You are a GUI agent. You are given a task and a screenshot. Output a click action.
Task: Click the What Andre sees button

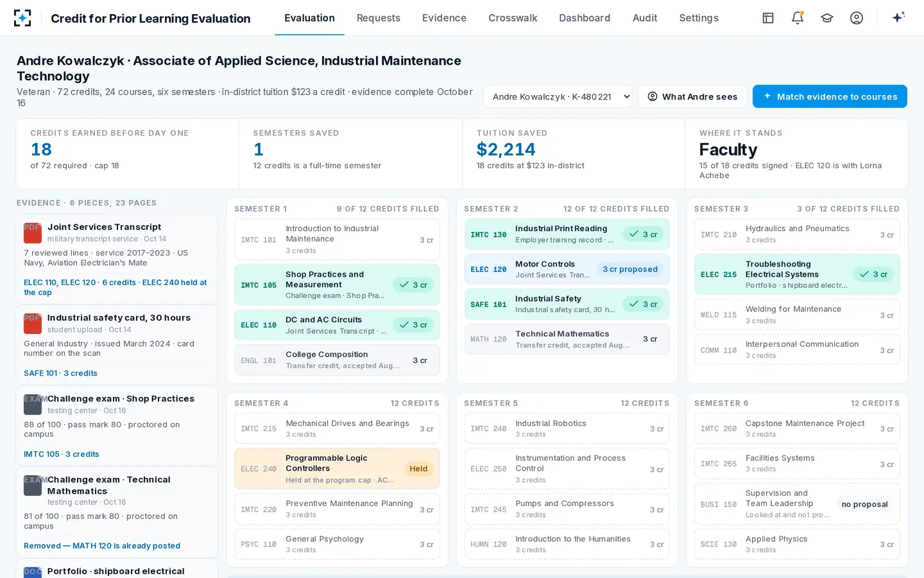click(692, 96)
